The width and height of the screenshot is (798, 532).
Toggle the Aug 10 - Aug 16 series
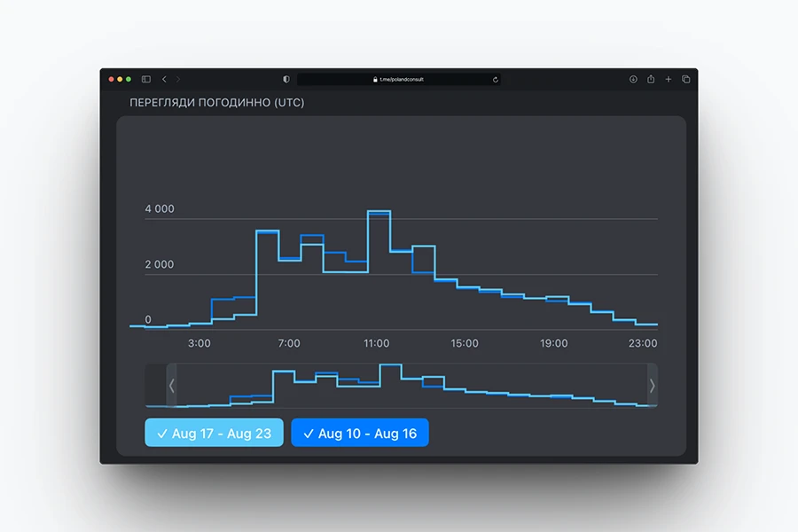coord(360,433)
